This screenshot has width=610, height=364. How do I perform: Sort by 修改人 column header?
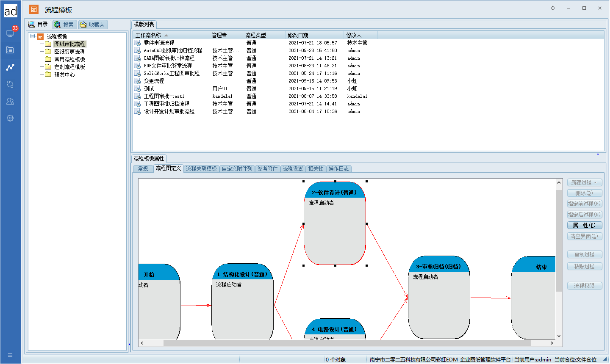[360, 35]
